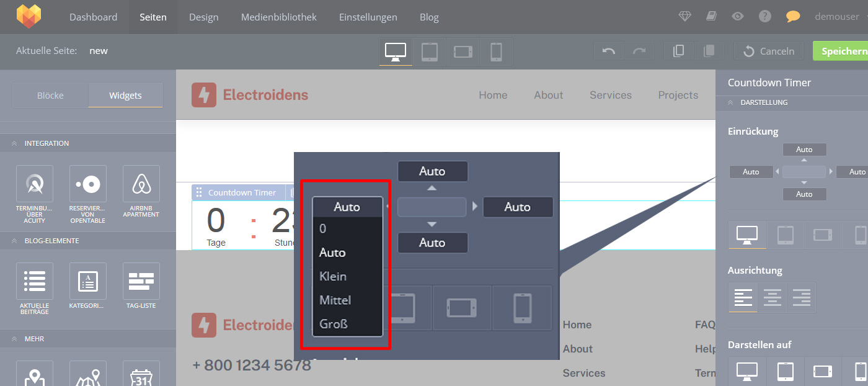
Task: Click the undo arrow icon
Action: click(609, 52)
